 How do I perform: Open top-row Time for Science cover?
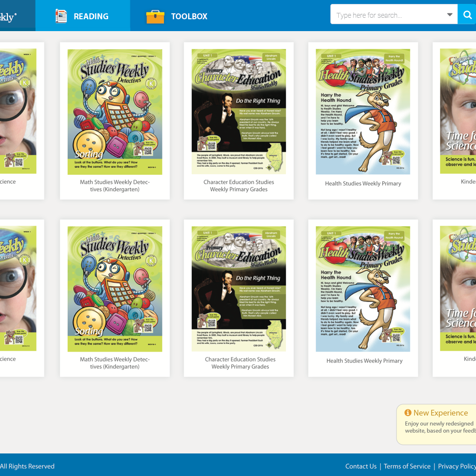(458, 111)
